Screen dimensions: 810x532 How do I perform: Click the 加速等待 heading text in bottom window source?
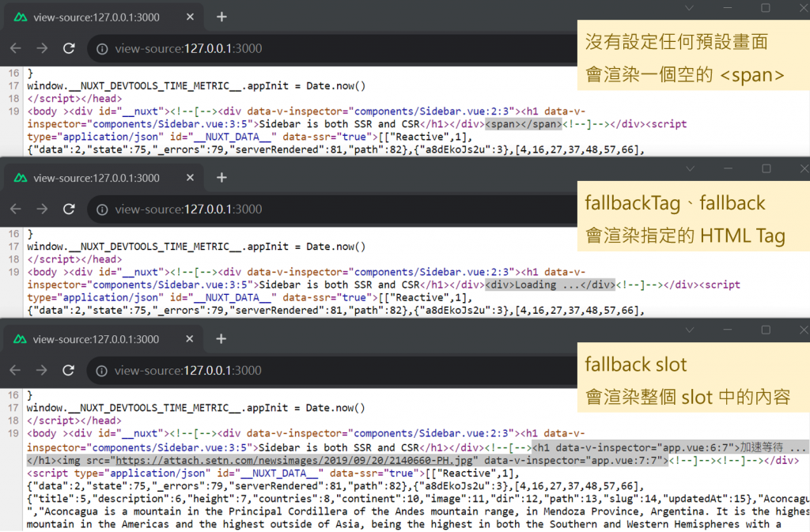click(762, 448)
